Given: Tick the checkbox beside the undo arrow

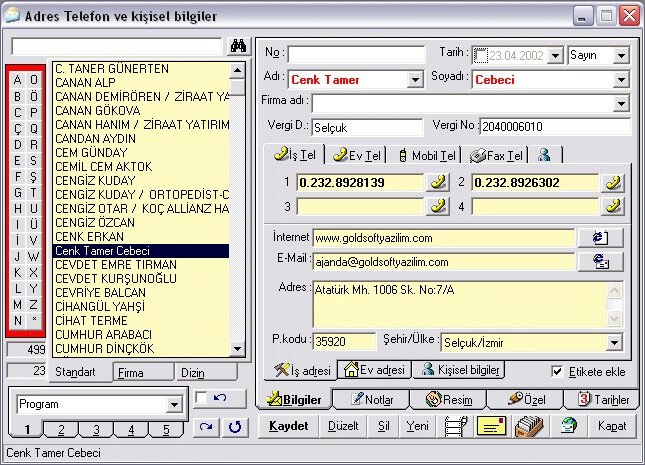Looking at the screenshot, I should click(201, 399).
